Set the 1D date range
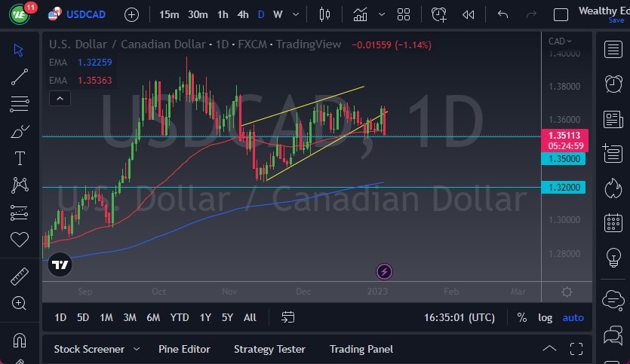The image size is (630, 364). coord(60,317)
